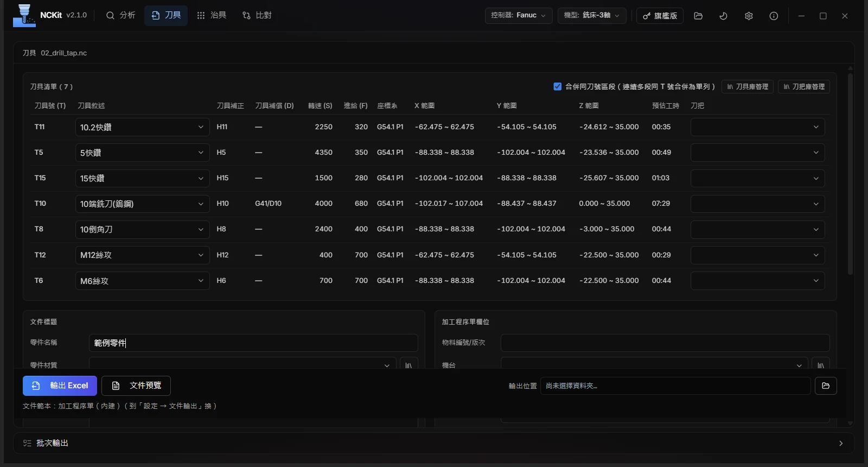
Task: Expand the 批次輸出 section chevron
Action: [x=841, y=443]
